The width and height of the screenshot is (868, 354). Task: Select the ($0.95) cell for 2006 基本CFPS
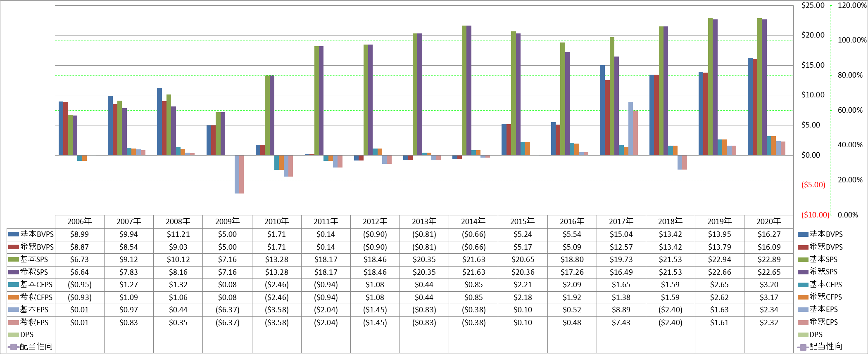coord(79,285)
